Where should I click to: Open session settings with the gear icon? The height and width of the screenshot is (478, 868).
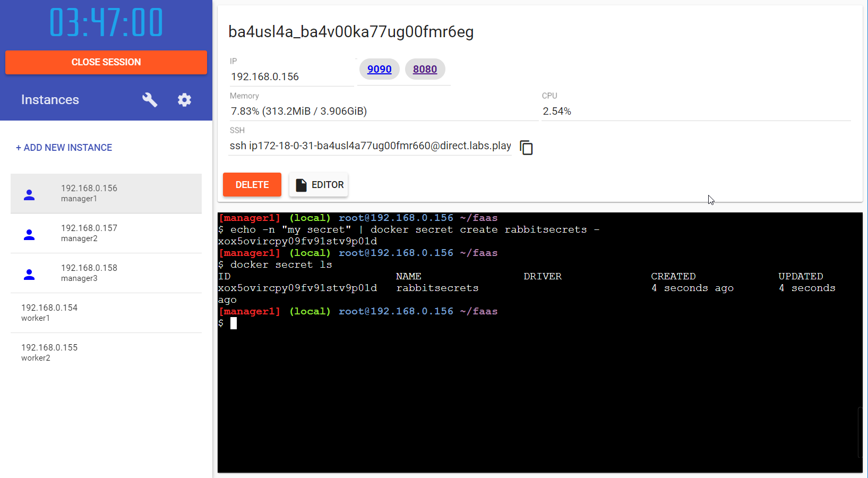[x=184, y=99]
